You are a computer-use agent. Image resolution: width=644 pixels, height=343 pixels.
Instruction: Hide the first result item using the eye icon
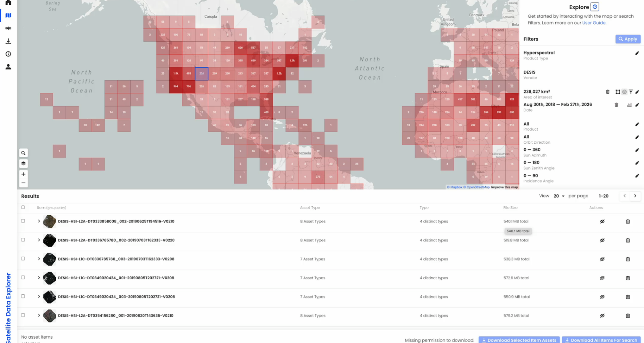coord(602,221)
